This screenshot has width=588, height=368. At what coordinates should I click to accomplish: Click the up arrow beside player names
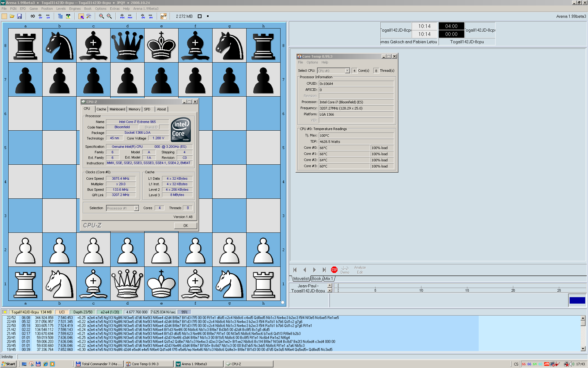point(330,286)
